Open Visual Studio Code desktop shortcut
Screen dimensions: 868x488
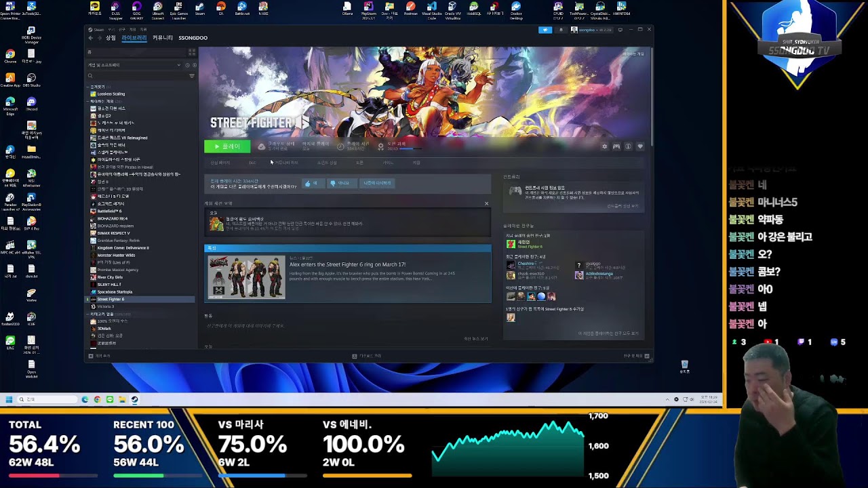coord(431,9)
